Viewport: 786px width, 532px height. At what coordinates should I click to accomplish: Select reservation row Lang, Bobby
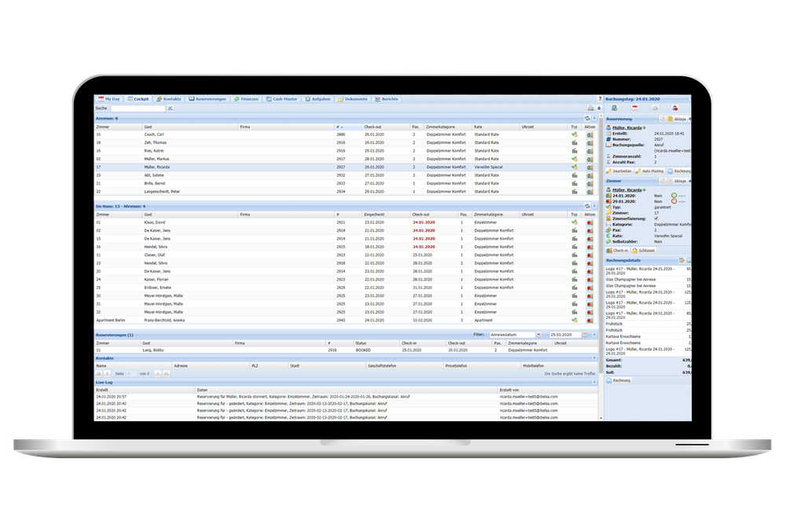pos(346,350)
